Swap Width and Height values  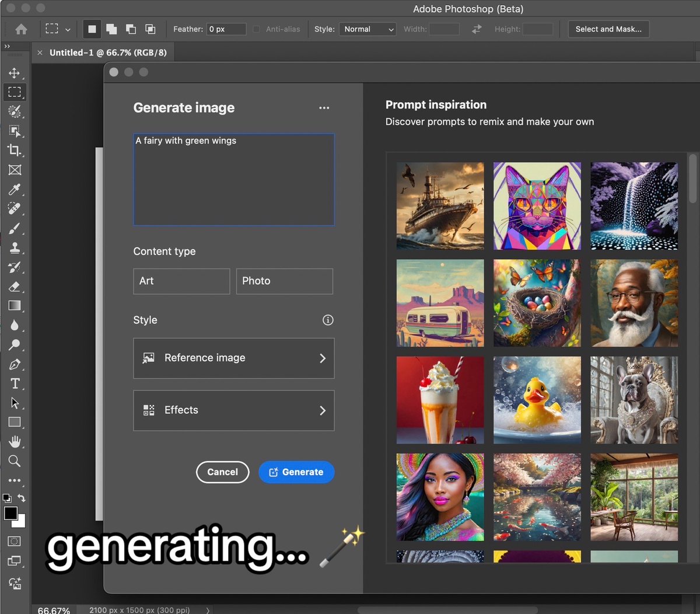point(477,29)
